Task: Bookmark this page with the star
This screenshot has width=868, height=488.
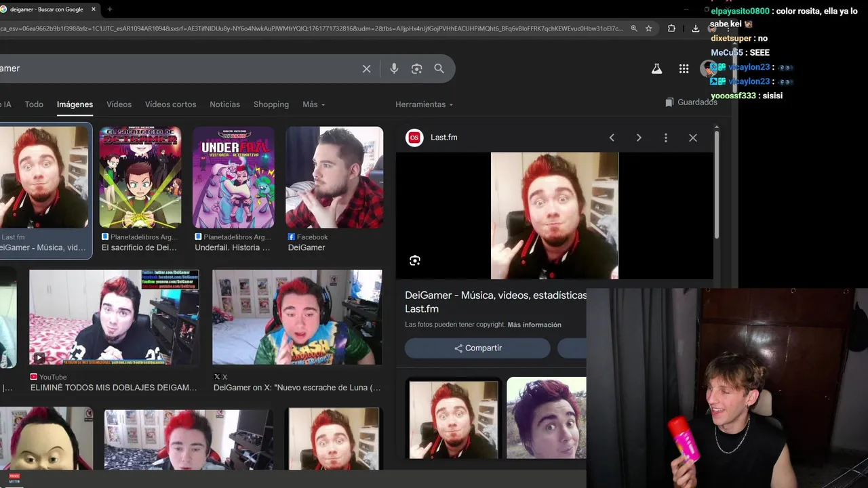Action: coord(649,28)
